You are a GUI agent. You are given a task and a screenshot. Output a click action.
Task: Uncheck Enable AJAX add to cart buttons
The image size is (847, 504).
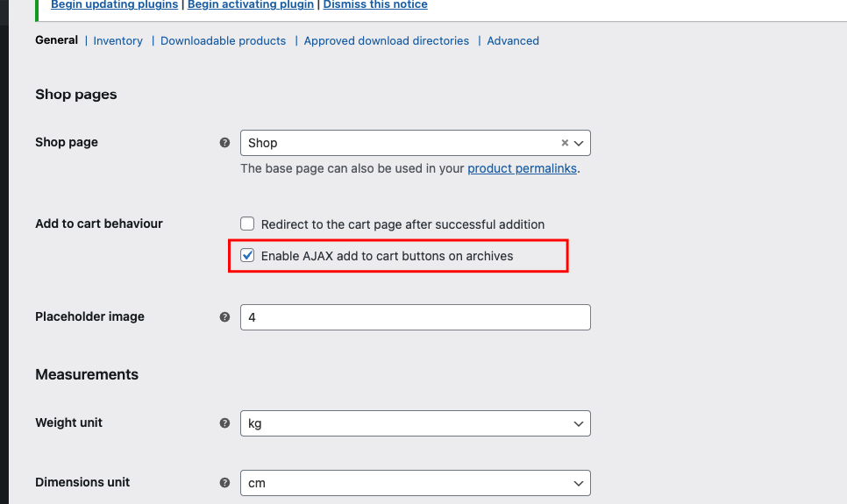(247, 256)
